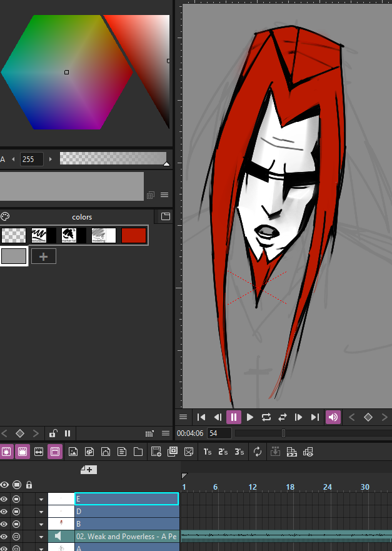Click the text document layer icon

click(x=122, y=452)
